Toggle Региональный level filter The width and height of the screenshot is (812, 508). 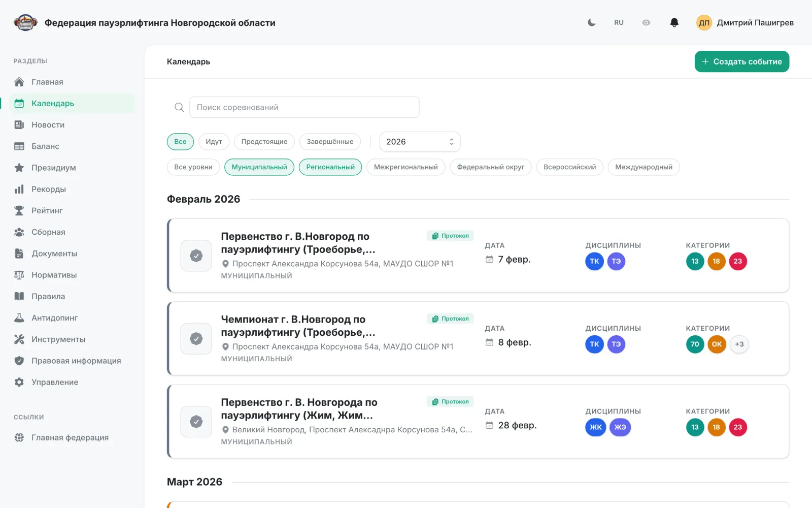coord(330,167)
